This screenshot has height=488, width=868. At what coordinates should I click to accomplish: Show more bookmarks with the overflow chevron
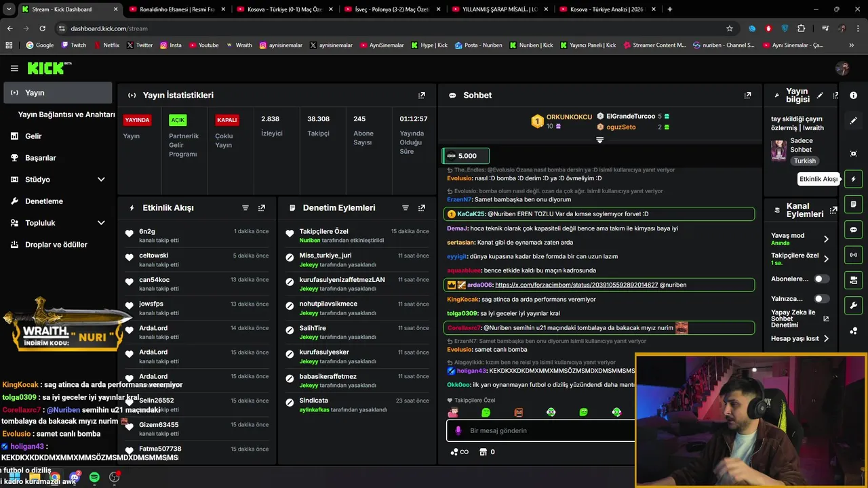pos(851,45)
